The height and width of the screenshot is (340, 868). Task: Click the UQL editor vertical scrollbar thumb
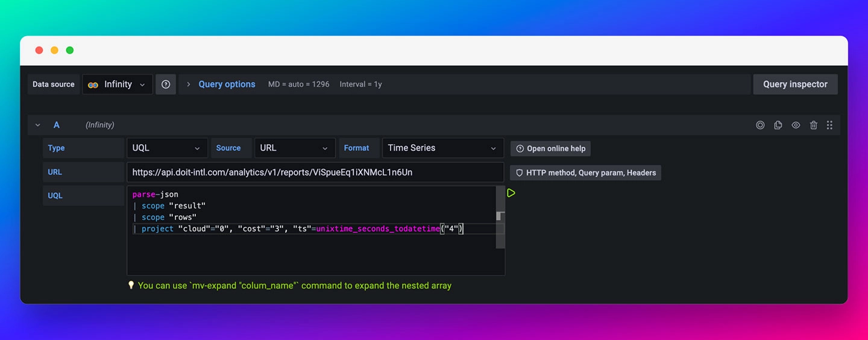[498, 216]
